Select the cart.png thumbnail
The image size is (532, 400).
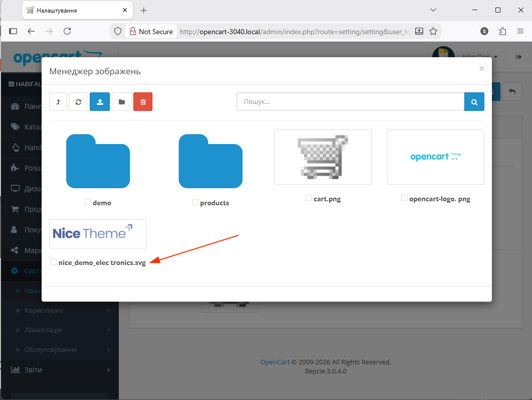[x=323, y=157]
